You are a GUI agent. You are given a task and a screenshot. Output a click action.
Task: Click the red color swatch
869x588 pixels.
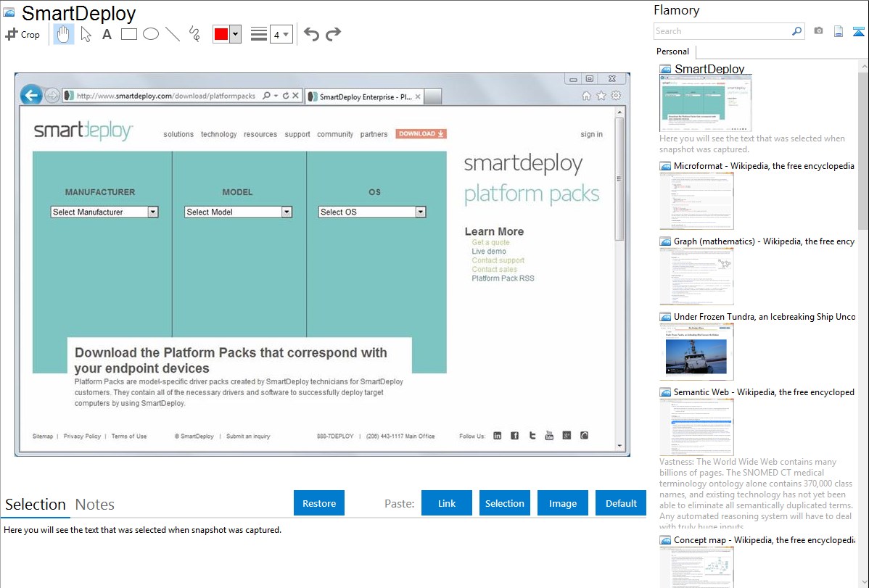(x=221, y=34)
